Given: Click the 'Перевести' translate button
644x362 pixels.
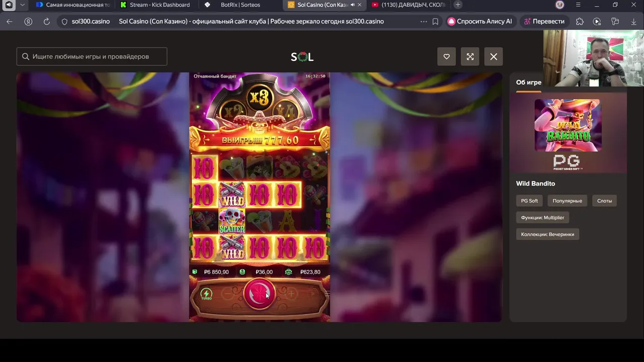Looking at the screenshot, I should (x=544, y=22).
